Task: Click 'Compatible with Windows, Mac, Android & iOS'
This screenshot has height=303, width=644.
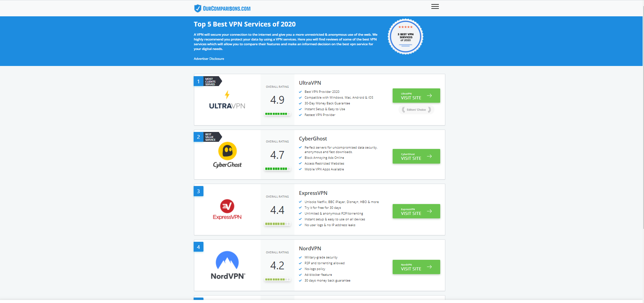Action: pos(339,98)
